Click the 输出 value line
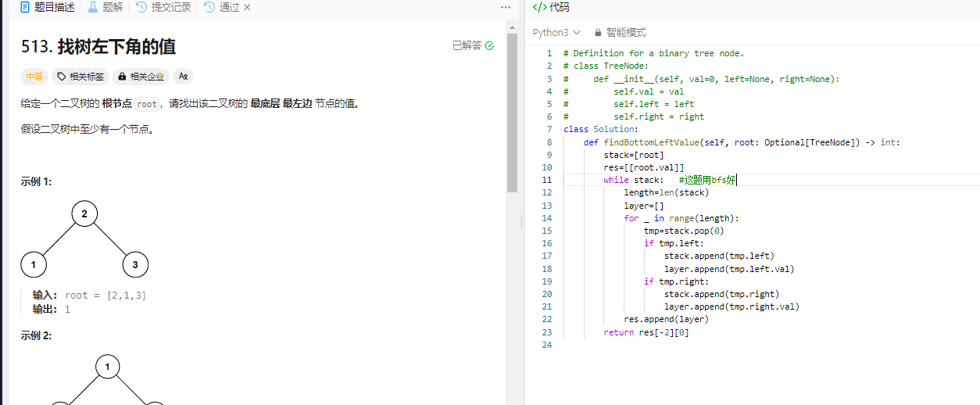 52,309
